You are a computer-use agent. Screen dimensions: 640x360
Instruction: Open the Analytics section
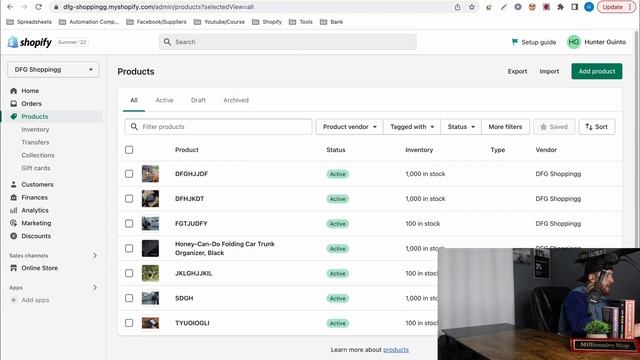[x=35, y=210]
